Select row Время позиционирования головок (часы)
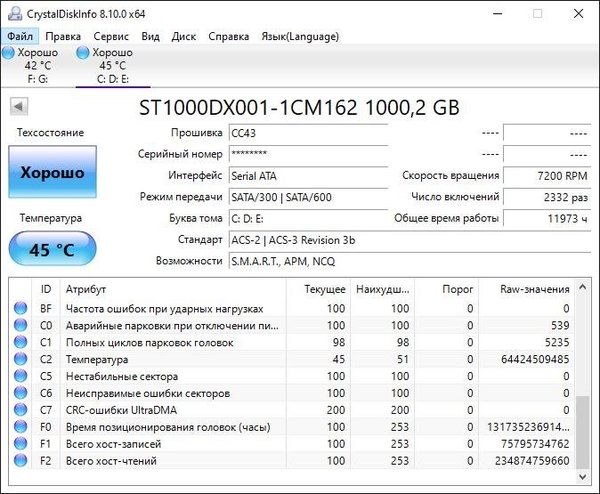This screenshot has width=600, height=494. [292, 426]
